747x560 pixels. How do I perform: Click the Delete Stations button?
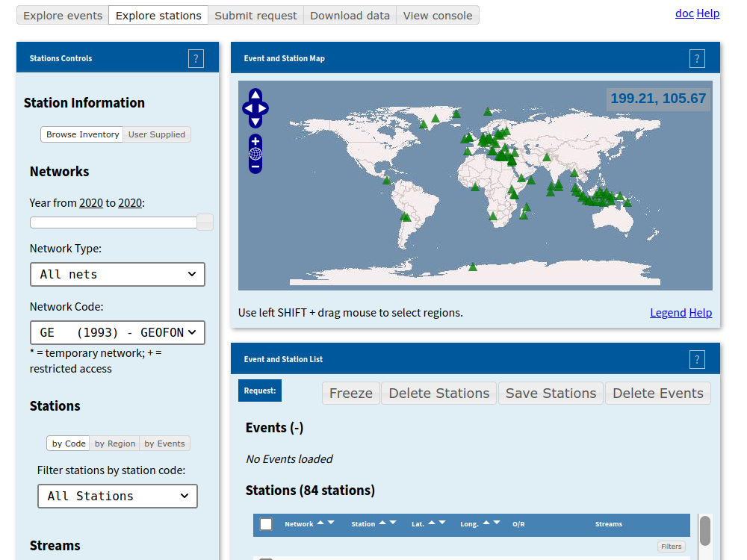pyautogui.click(x=438, y=393)
